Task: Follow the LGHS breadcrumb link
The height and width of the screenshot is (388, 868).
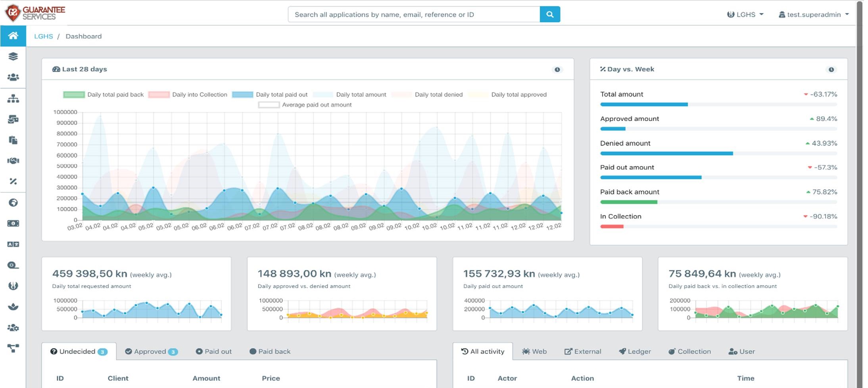Action: pos(43,36)
